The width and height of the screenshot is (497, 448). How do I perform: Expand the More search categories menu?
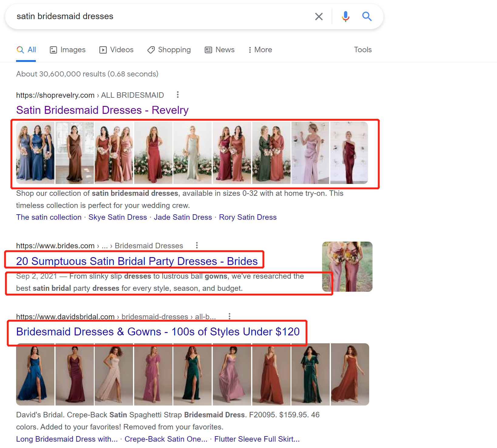[260, 50]
